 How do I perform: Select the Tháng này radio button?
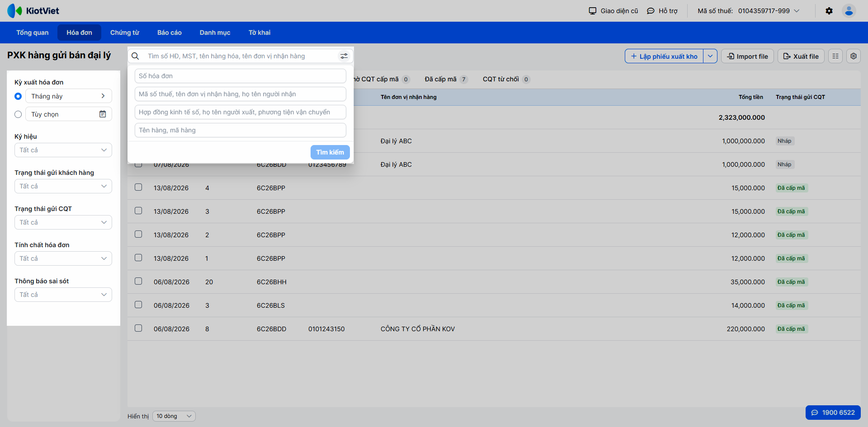(18, 96)
